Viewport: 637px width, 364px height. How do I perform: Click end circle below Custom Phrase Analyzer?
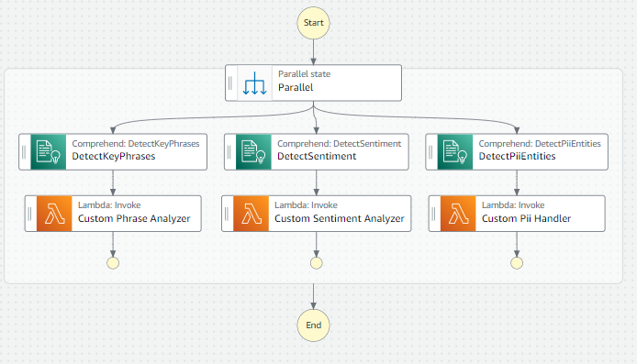[x=113, y=263]
